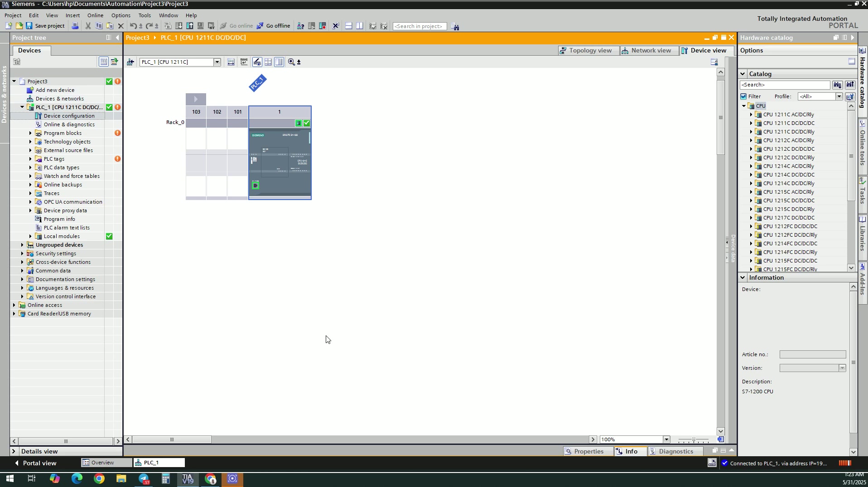Toggle the Project tree details list view button
868x487 pixels.
point(103,62)
